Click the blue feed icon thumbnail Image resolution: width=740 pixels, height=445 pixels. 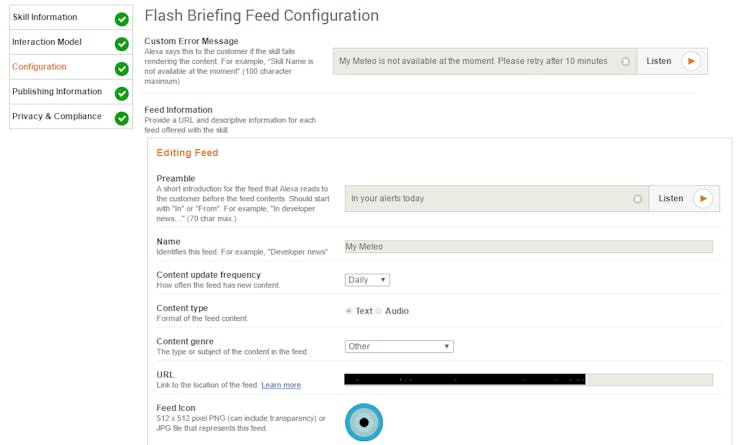coord(364,422)
